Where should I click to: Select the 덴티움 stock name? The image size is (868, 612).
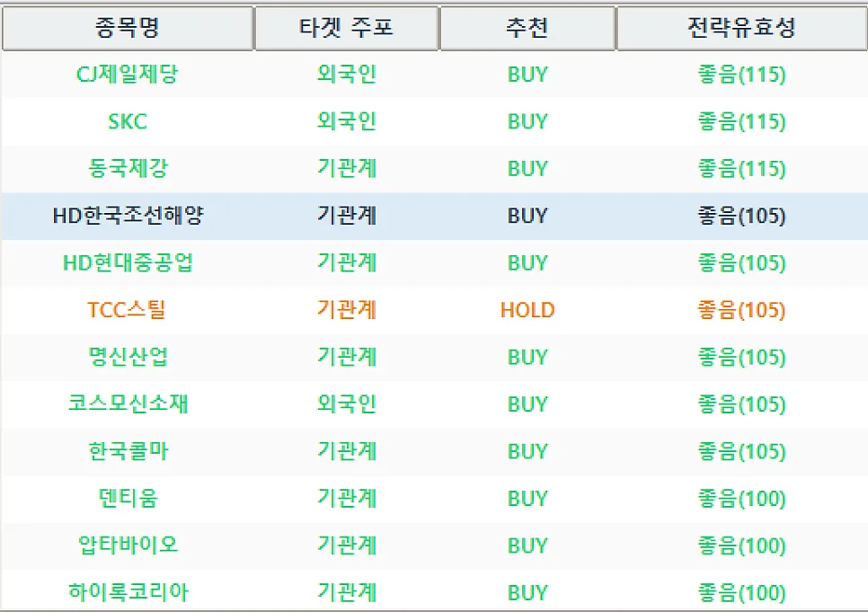point(128,498)
